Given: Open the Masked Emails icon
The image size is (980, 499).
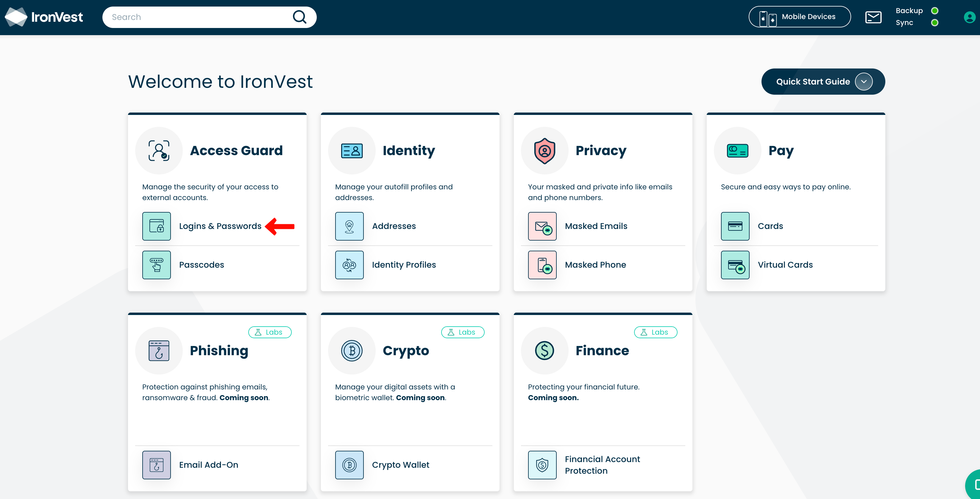Looking at the screenshot, I should pyautogui.click(x=542, y=226).
